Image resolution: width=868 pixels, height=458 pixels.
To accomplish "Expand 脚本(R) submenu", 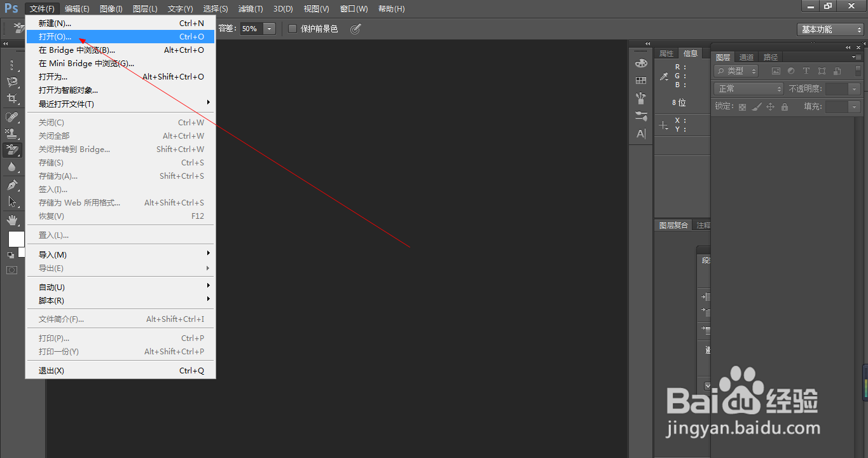I will [x=121, y=300].
